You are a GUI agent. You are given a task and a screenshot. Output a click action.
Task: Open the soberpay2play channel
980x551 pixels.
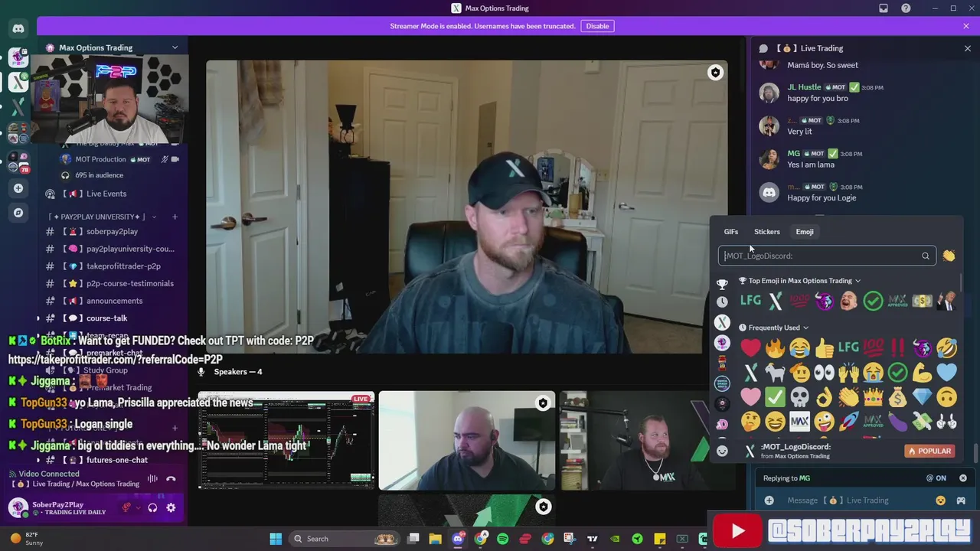tap(112, 231)
